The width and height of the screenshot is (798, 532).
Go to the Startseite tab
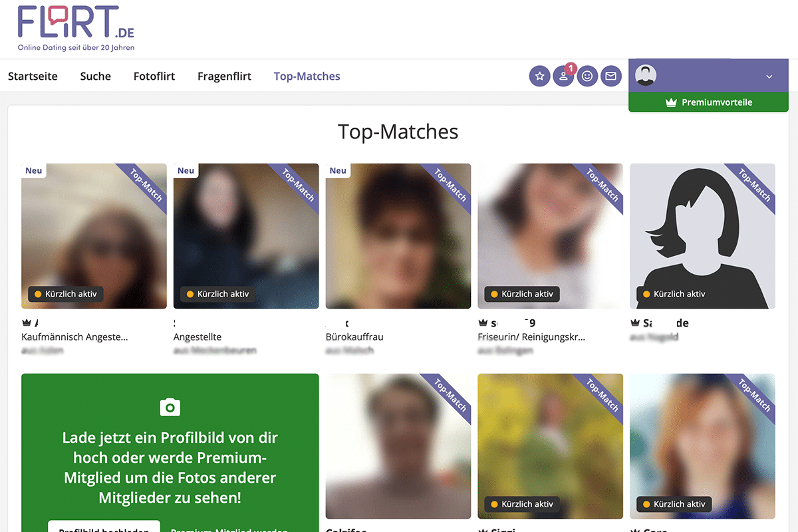(33, 76)
